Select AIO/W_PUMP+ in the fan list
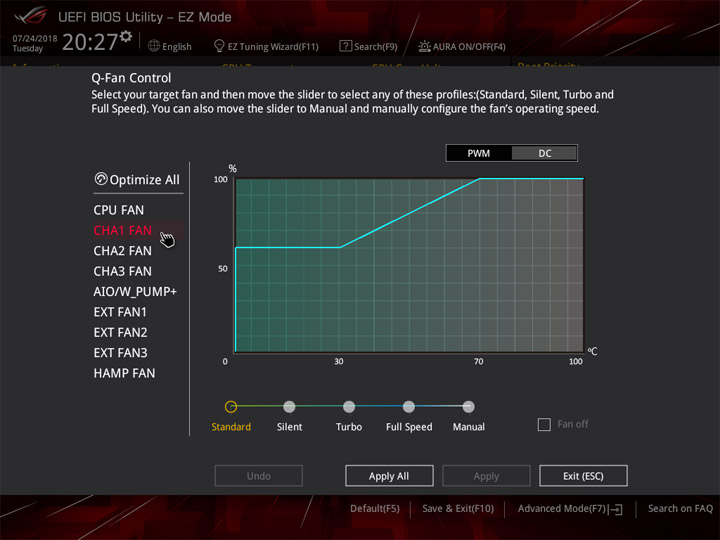This screenshot has width=720, height=540. [x=135, y=292]
